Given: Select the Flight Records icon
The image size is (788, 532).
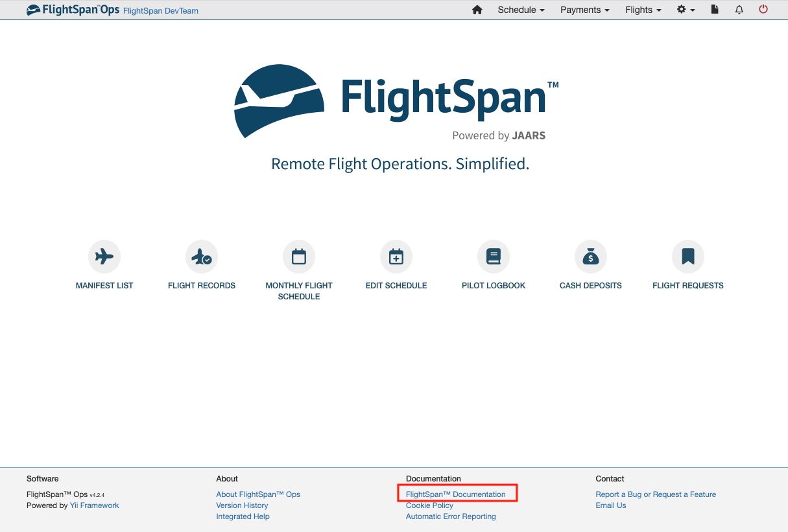Looking at the screenshot, I should coord(202,256).
